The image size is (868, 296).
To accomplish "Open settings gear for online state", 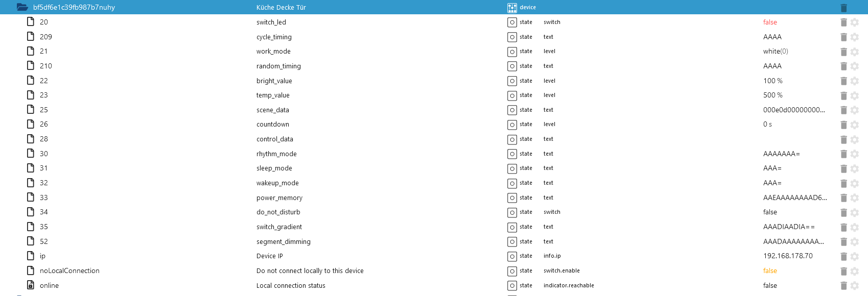I will tap(855, 286).
